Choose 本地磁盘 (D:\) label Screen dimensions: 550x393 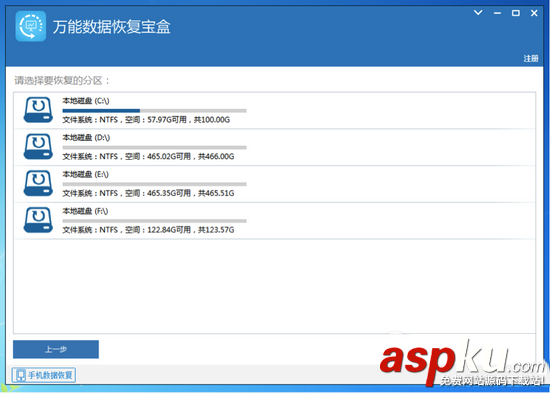[x=86, y=138]
